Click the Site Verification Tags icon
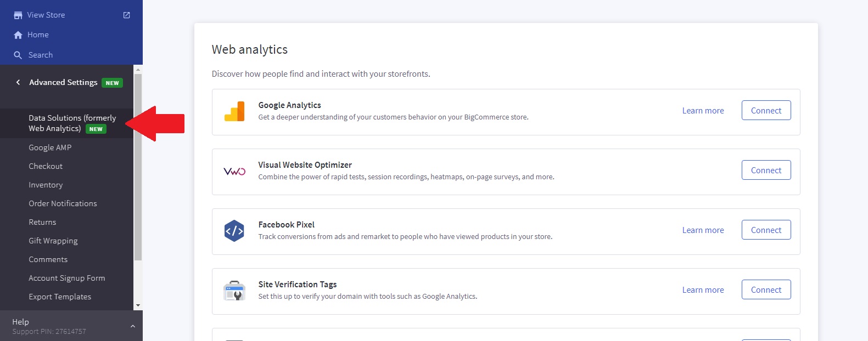 pos(234,291)
